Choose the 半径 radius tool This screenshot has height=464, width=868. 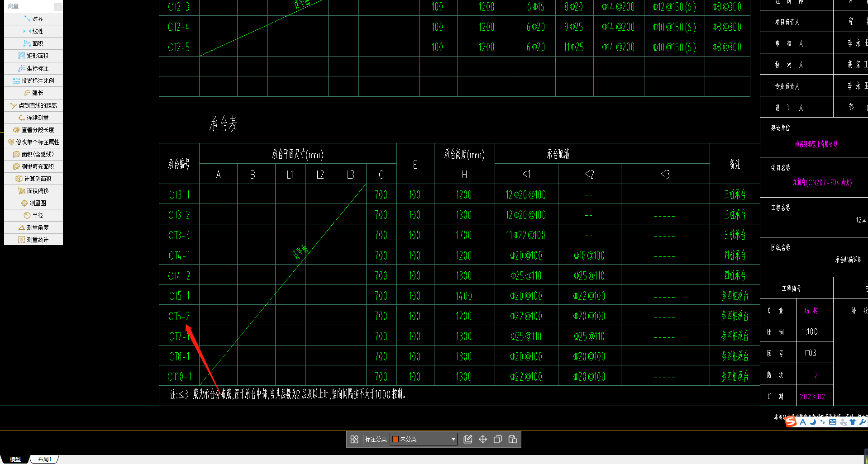(x=33, y=215)
